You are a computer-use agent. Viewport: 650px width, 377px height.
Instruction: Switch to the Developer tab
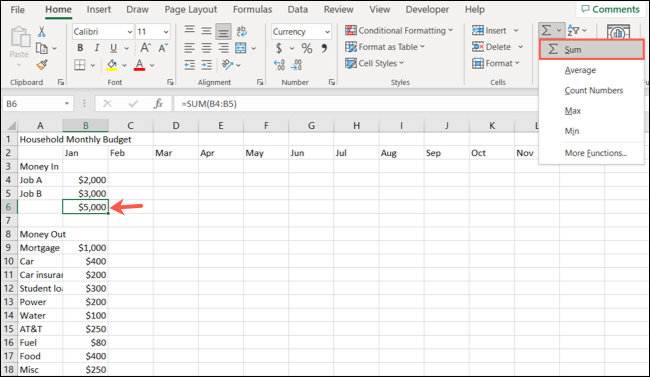[x=427, y=10]
